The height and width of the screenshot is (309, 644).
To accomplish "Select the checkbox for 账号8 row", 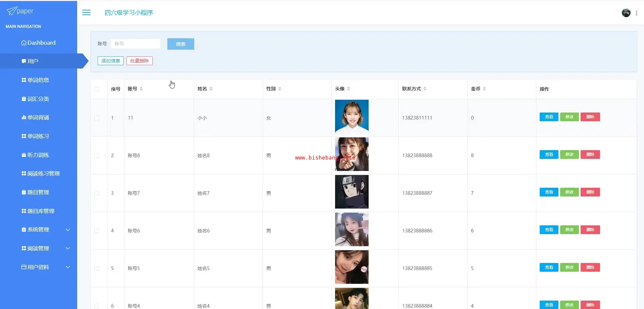I will tap(97, 156).
